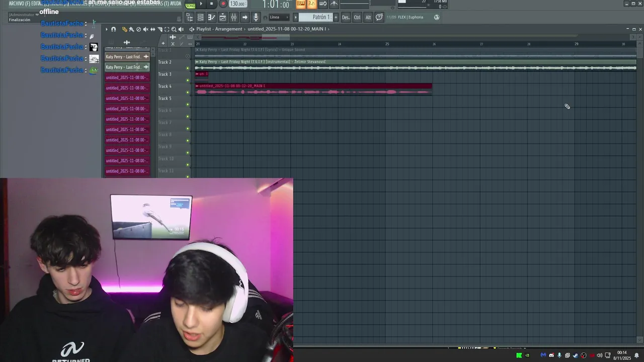Click the arrow left of Patrón 1
644x362 pixels.
click(x=295, y=17)
